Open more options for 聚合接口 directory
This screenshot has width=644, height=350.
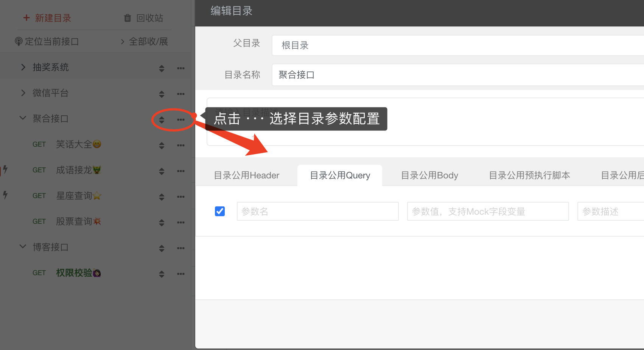(x=181, y=119)
